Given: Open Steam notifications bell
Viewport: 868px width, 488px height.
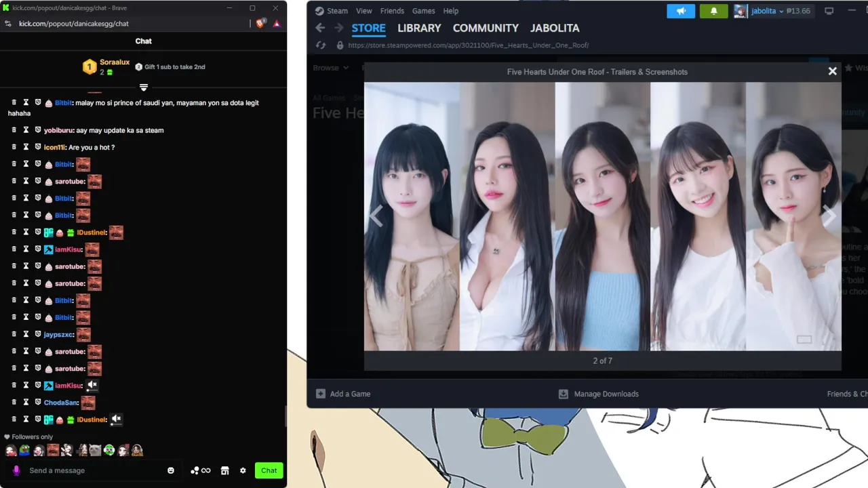Looking at the screenshot, I should pos(713,11).
